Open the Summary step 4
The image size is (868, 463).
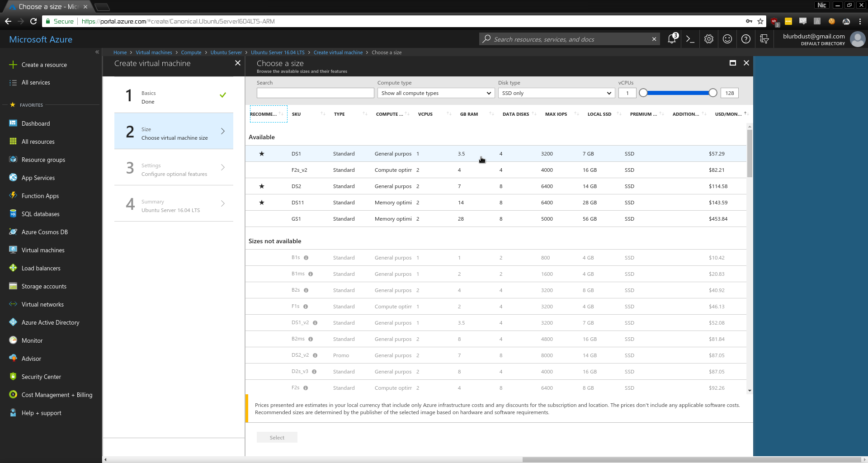click(x=174, y=203)
